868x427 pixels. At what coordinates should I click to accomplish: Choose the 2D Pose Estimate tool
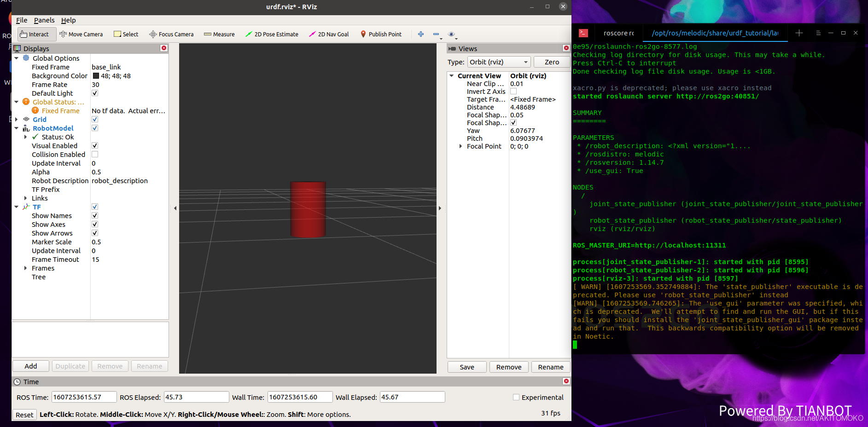[272, 35]
